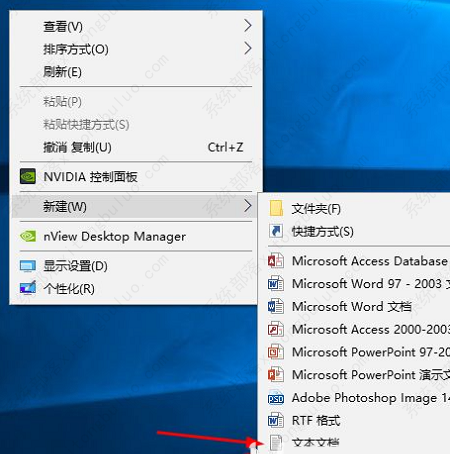Screen dimensions: 450x454
Task: Expand the 新建(W) submenu arrow
Action: pos(247,206)
